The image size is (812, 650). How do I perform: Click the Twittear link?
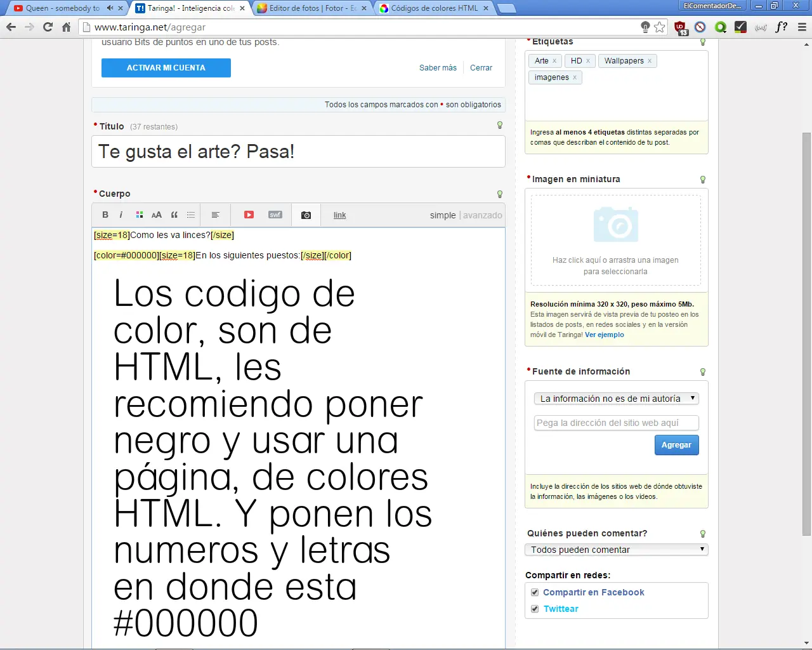pos(561,609)
